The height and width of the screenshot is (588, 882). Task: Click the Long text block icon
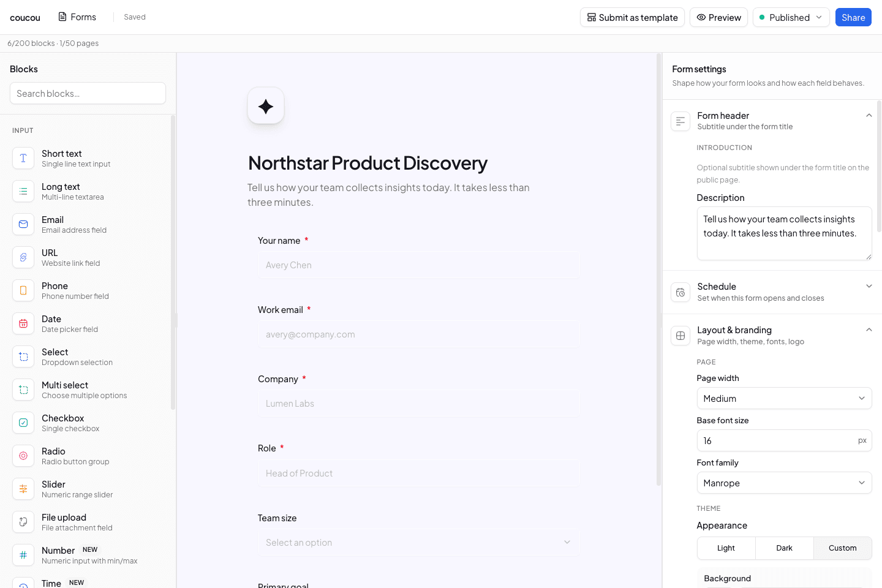click(x=23, y=191)
